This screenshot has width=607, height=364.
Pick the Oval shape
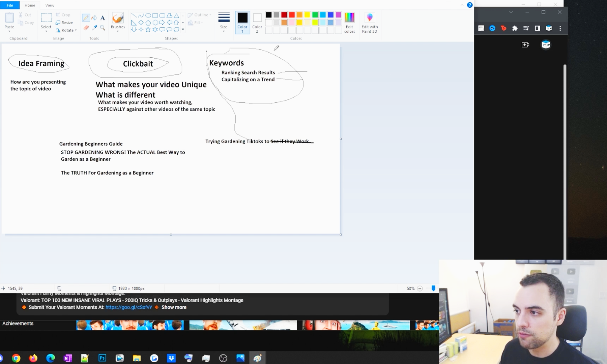148,15
